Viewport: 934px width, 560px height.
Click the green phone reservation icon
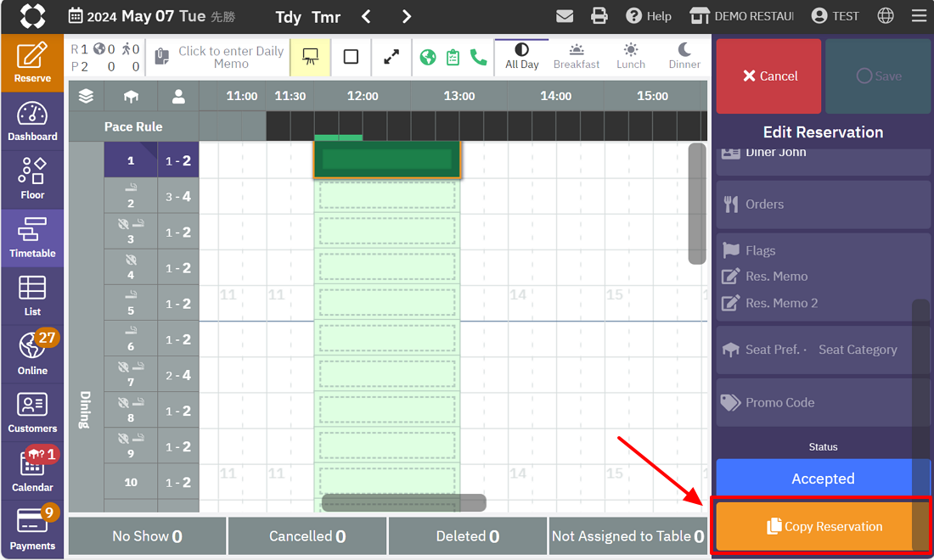click(478, 57)
